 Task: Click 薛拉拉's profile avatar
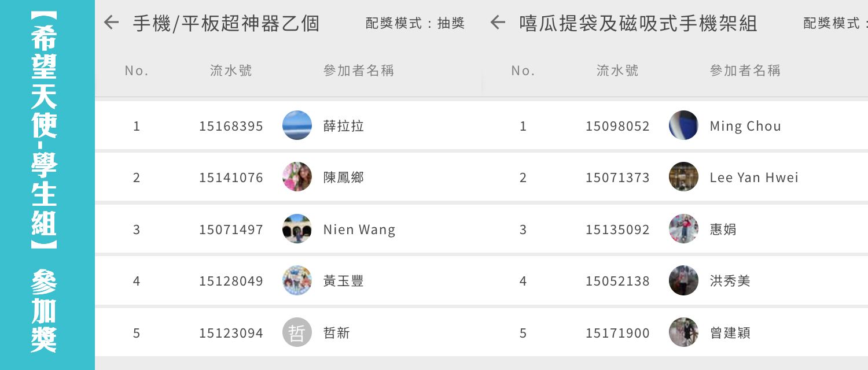pos(297,125)
